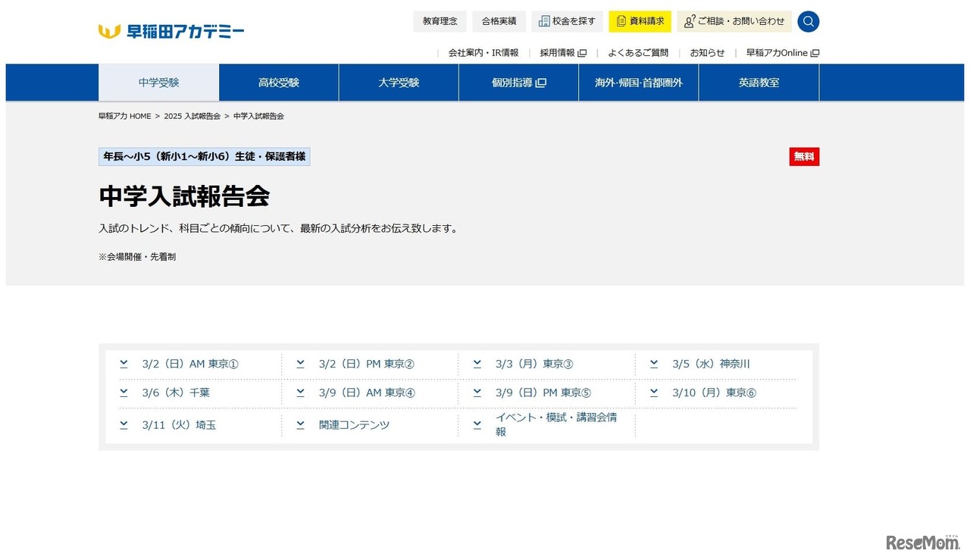This screenshot has height=560, width=970.
Task: Click the magnifying glass search icon
Action: pyautogui.click(x=808, y=21)
